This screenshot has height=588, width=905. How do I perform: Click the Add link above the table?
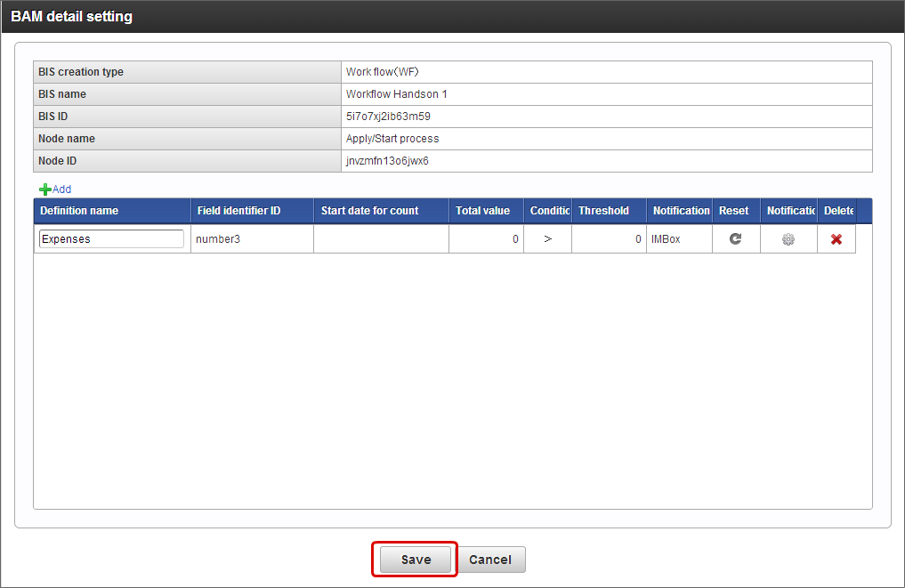[61, 189]
